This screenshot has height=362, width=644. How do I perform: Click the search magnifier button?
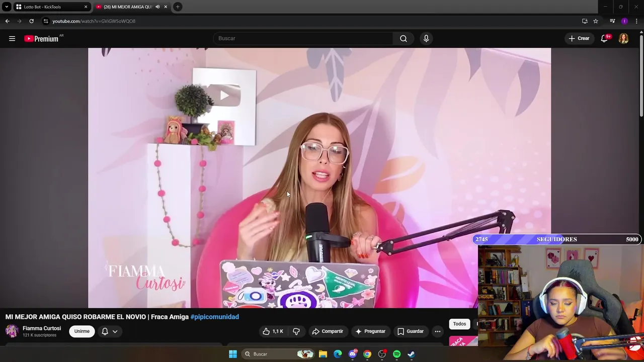pos(404,38)
